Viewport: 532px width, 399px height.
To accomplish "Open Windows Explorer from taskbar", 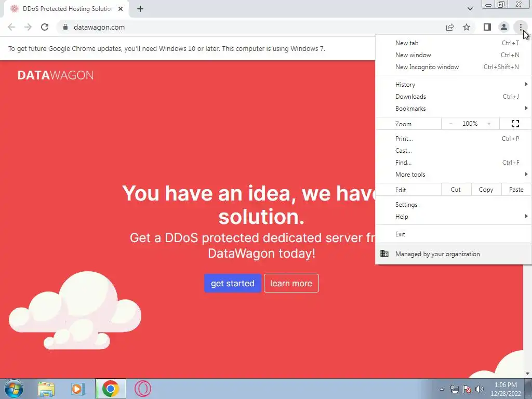I will click(46, 389).
